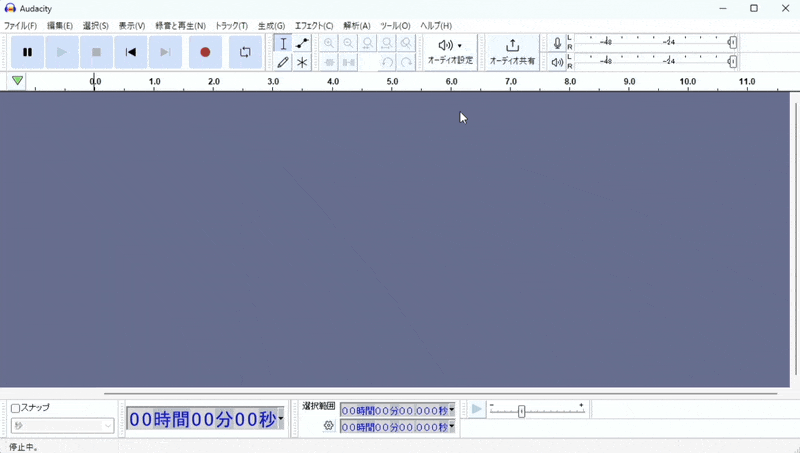Image resolution: width=800 pixels, height=453 pixels.
Task: Click the vertical scrollbar at right edge
Action: pyautogui.click(x=795, y=239)
